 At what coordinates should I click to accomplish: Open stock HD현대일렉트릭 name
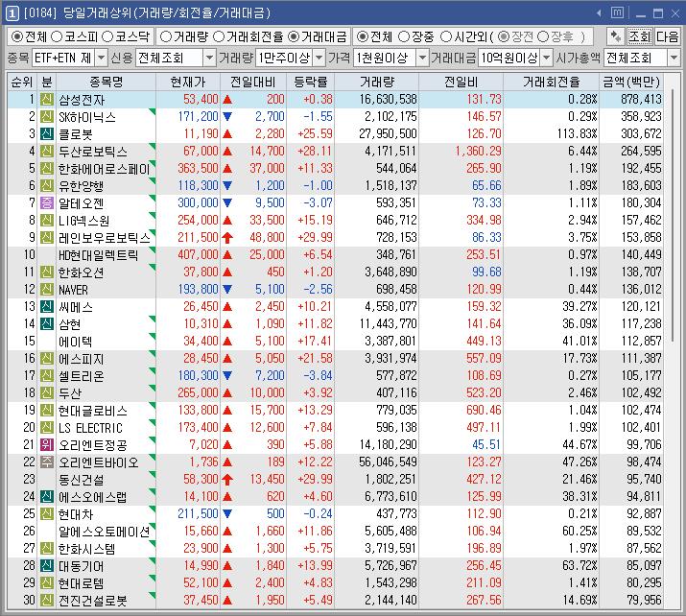click(99, 255)
